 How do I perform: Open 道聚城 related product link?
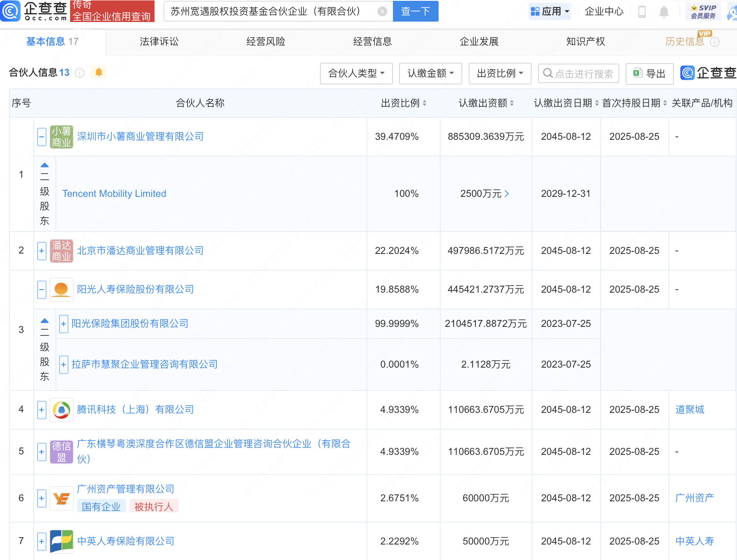coord(690,410)
